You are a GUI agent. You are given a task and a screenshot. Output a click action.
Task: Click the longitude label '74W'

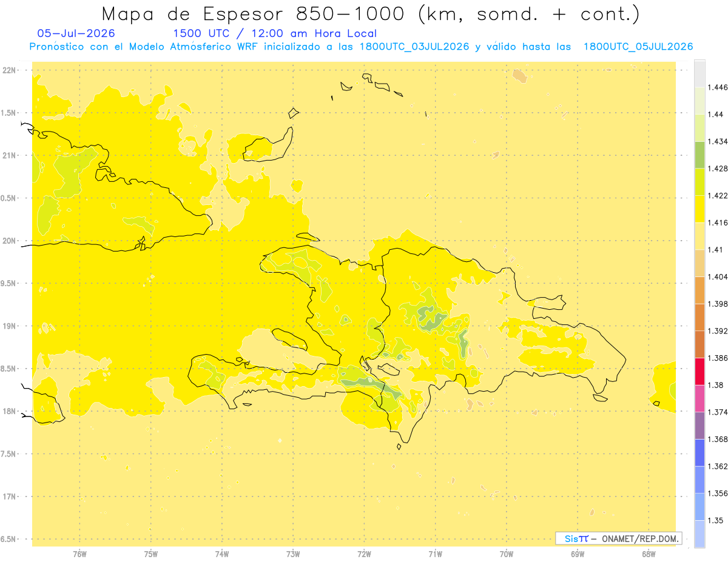pyautogui.click(x=222, y=554)
